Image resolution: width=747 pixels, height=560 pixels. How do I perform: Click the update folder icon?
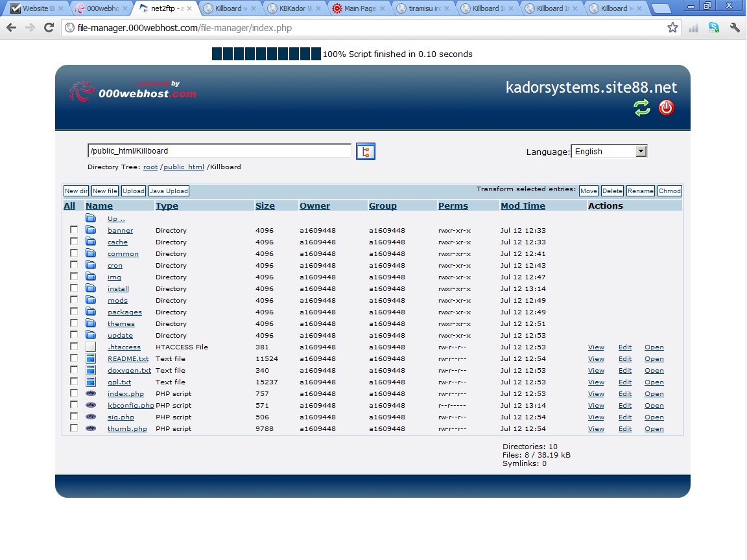pyautogui.click(x=91, y=334)
